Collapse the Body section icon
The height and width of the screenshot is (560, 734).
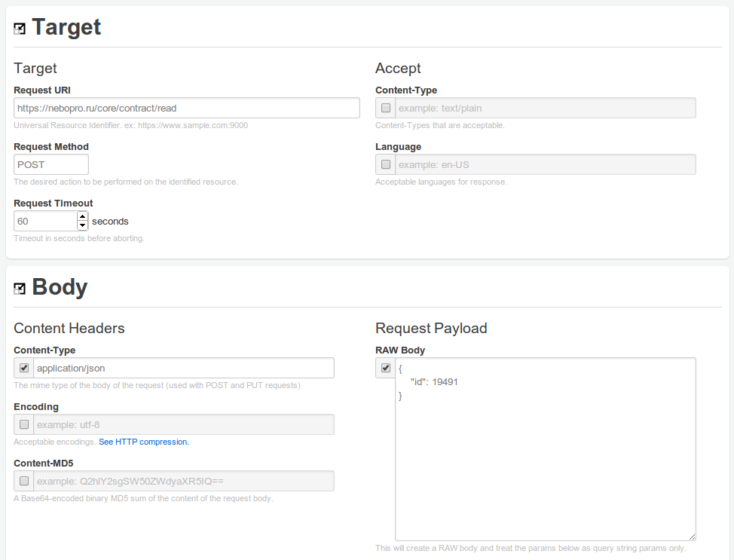tap(20, 289)
